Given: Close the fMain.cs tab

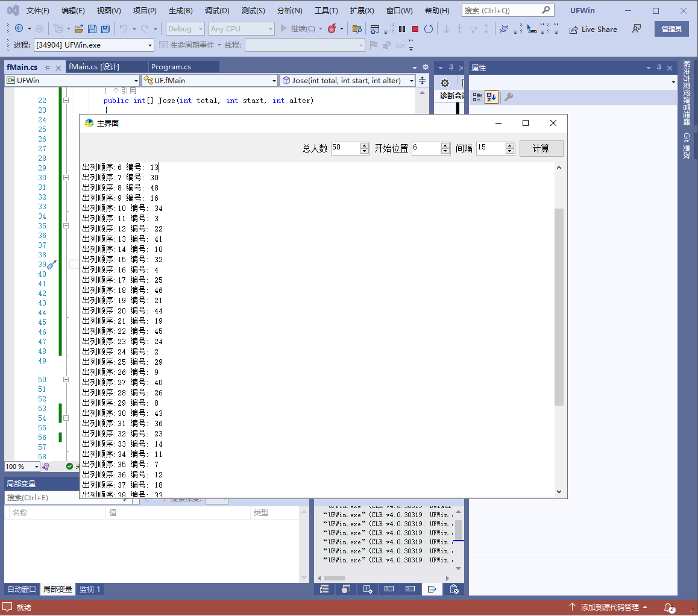Looking at the screenshot, I should point(58,68).
